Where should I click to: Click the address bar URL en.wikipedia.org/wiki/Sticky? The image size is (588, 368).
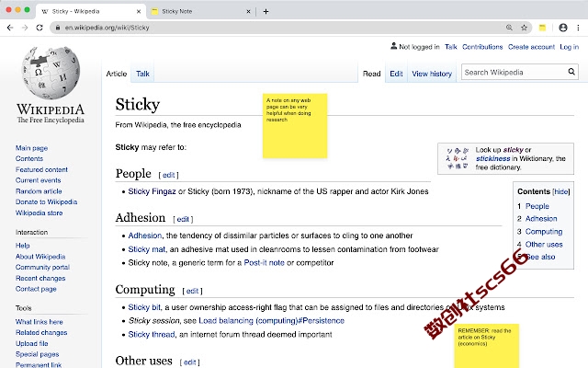click(107, 28)
